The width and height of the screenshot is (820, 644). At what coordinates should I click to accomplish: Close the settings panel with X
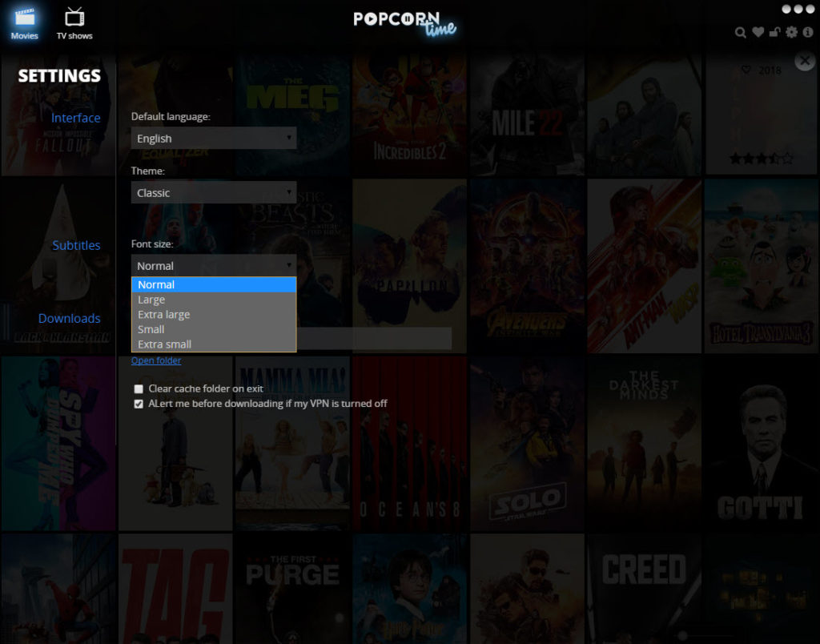point(805,61)
